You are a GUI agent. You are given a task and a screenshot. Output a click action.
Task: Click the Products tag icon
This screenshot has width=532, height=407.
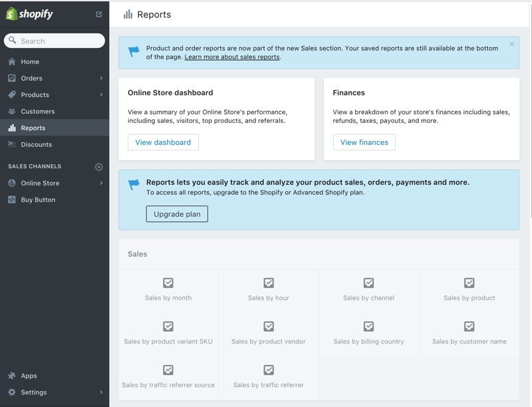click(x=12, y=94)
